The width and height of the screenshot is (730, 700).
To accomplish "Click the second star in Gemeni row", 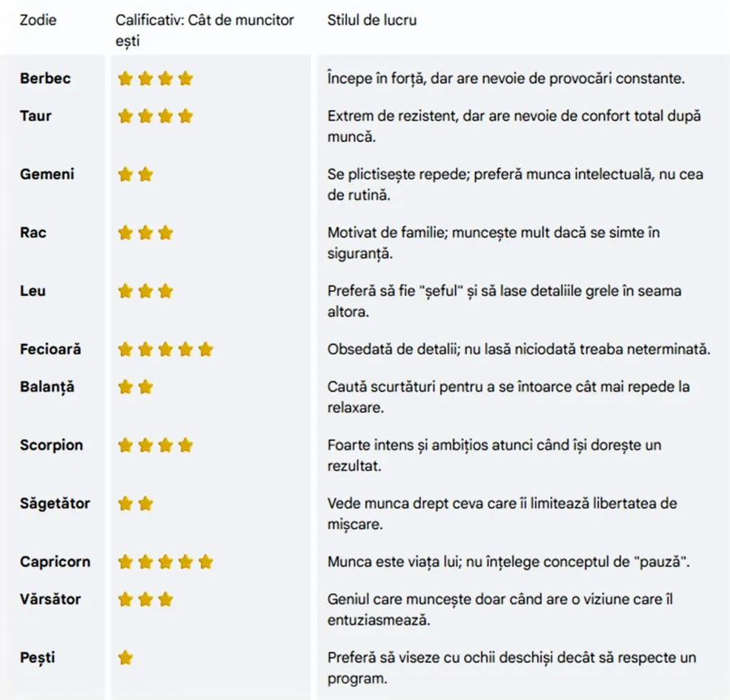I will [x=145, y=174].
